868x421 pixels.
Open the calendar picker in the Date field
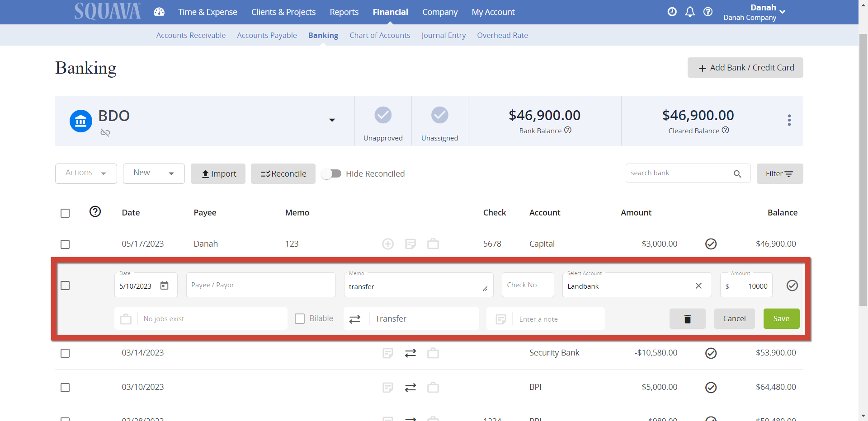tap(164, 285)
